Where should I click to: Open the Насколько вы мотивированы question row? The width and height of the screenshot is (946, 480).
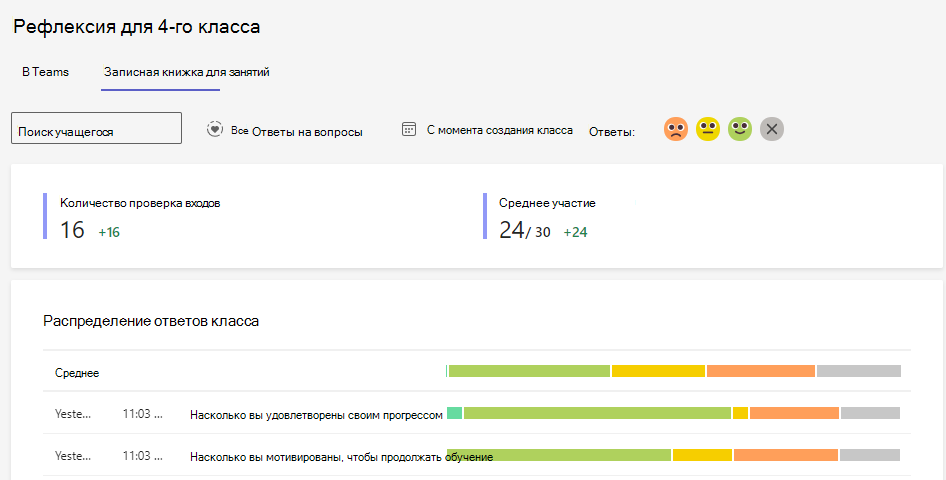click(x=341, y=457)
